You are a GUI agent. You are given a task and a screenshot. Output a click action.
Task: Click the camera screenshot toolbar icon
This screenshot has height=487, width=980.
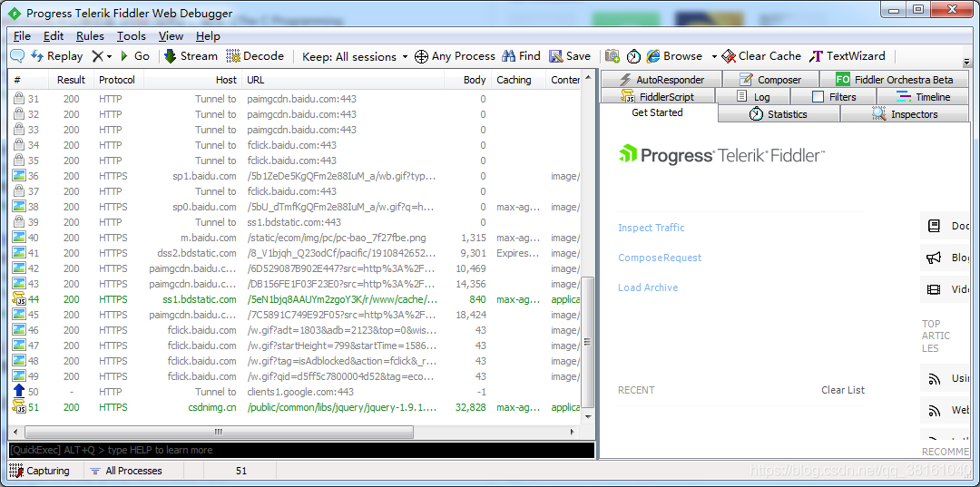612,56
